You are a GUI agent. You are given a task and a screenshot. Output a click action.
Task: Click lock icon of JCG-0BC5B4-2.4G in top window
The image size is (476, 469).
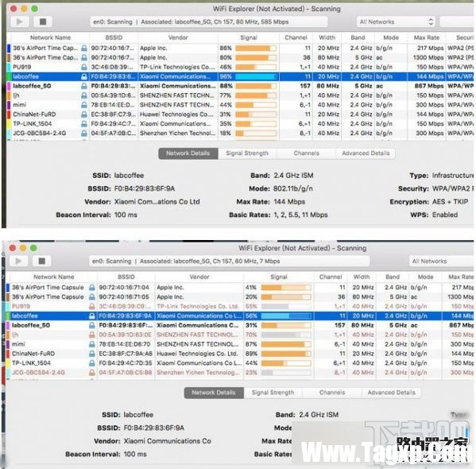pos(84,134)
